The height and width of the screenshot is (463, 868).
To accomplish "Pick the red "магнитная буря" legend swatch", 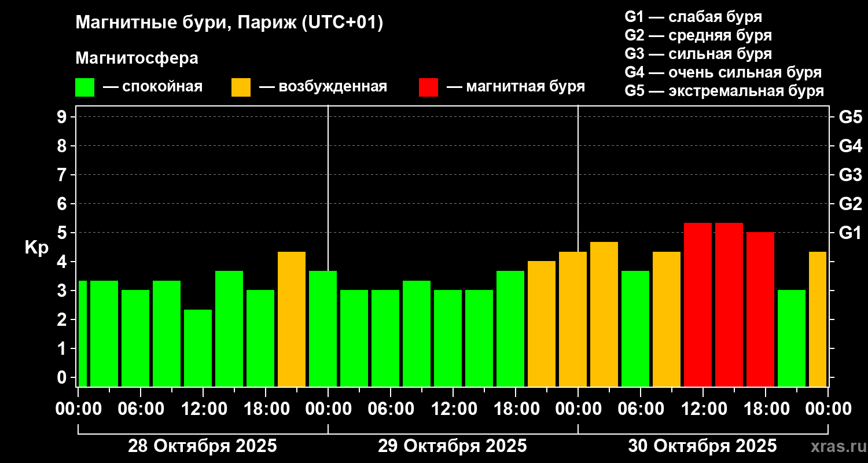I will tap(429, 87).
